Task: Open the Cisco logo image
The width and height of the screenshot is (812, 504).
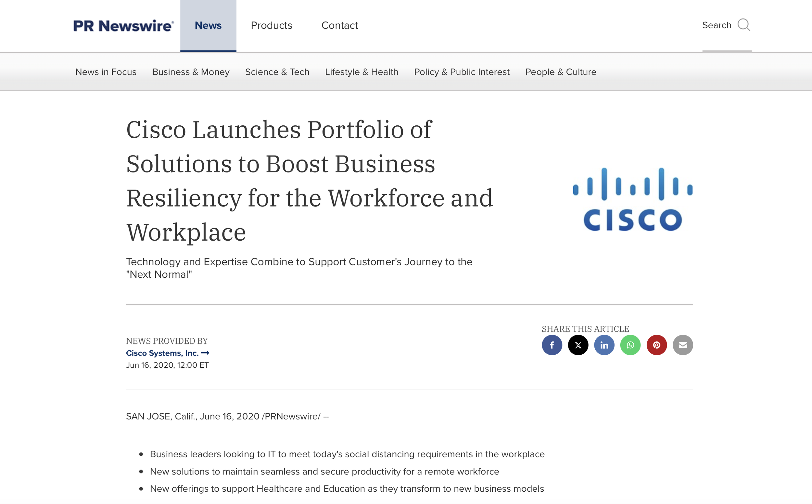Action: (633, 199)
